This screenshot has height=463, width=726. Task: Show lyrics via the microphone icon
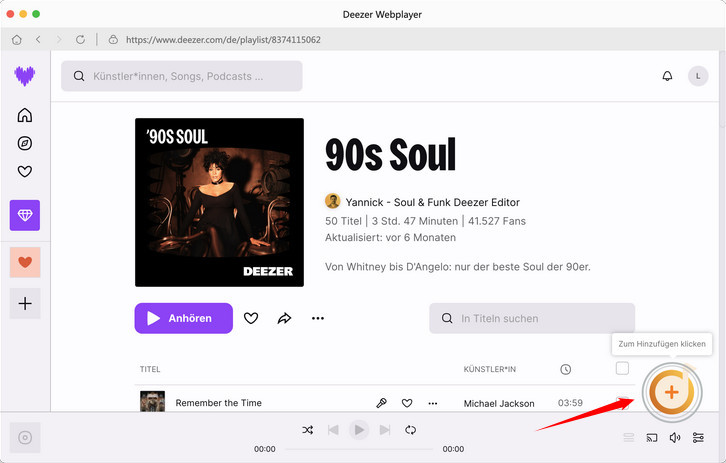(x=381, y=403)
